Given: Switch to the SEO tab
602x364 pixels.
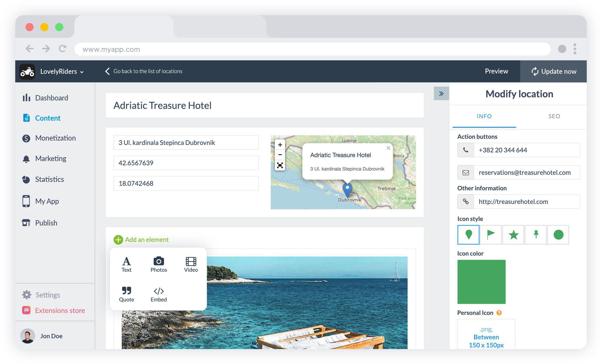Looking at the screenshot, I should [554, 116].
